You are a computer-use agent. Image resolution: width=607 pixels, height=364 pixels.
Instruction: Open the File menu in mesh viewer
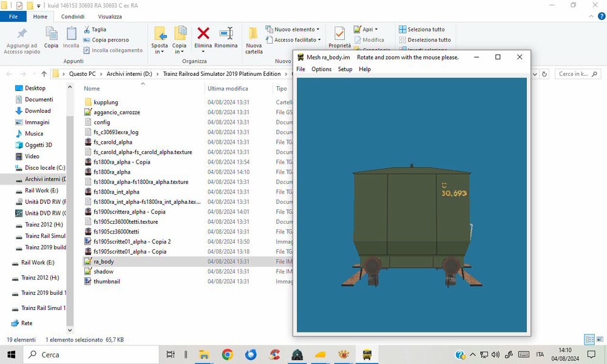pyautogui.click(x=300, y=69)
